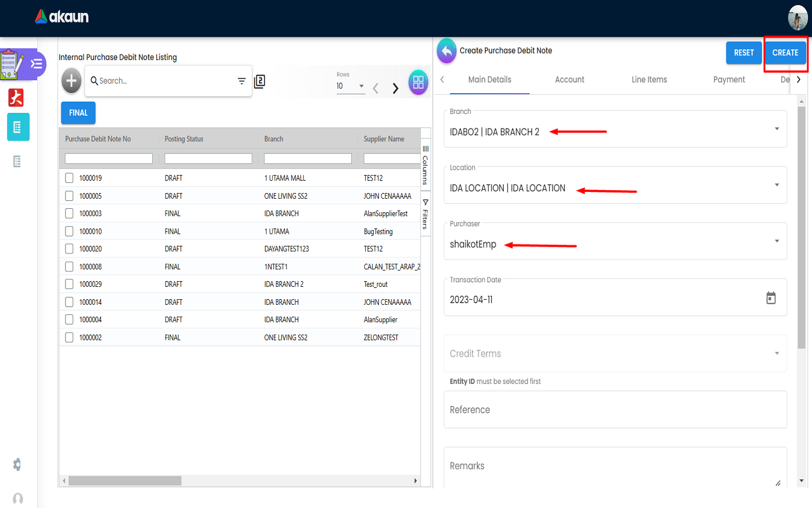Click the grid view icon in listing toolbar

[x=418, y=82]
